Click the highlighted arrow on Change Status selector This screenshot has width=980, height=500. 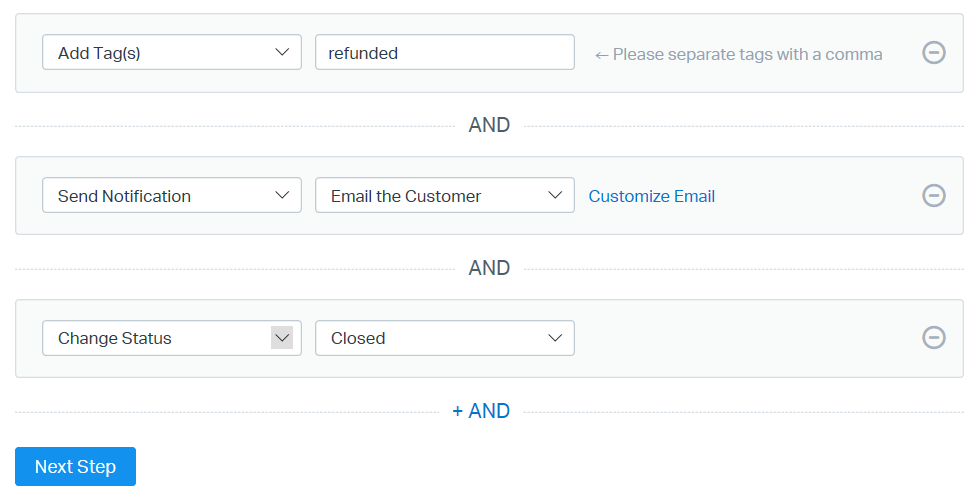tap(282, 338)
